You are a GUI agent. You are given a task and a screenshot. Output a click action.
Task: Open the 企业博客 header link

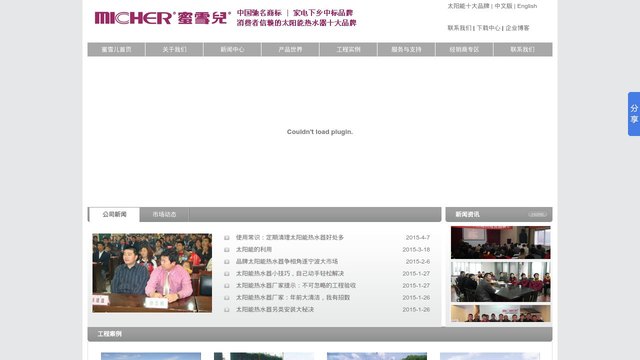tap(517, 28)
